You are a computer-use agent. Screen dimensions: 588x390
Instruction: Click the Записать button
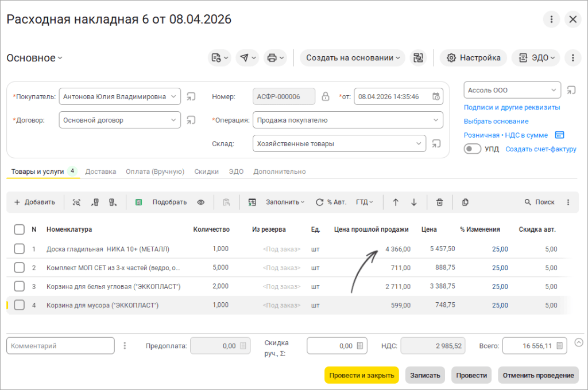(x=425, y=376)
